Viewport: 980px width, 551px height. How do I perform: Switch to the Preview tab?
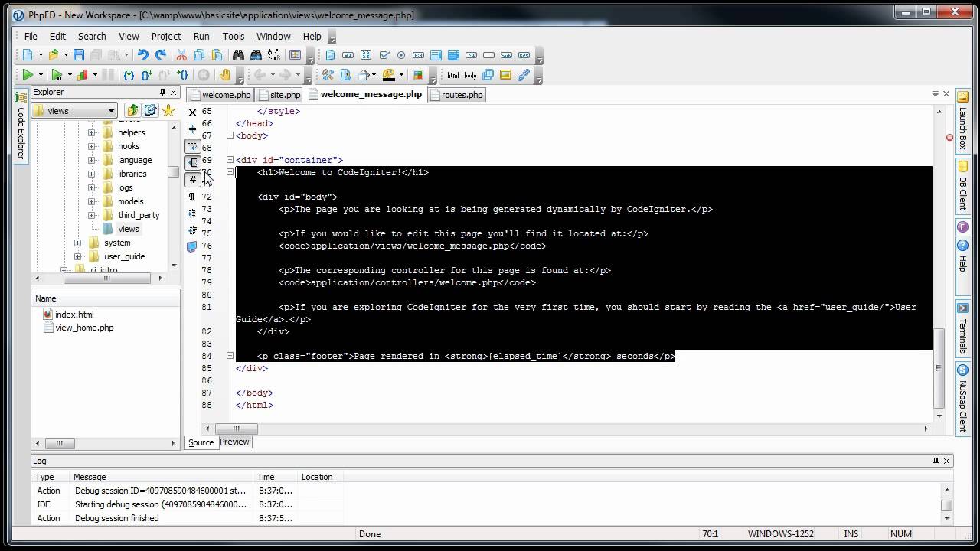[234, 442]
